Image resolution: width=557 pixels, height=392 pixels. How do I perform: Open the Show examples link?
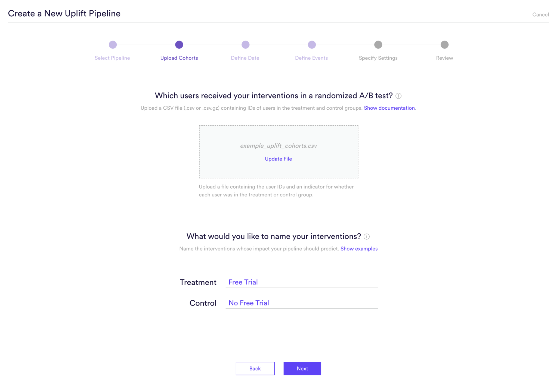tap(359, 249)
